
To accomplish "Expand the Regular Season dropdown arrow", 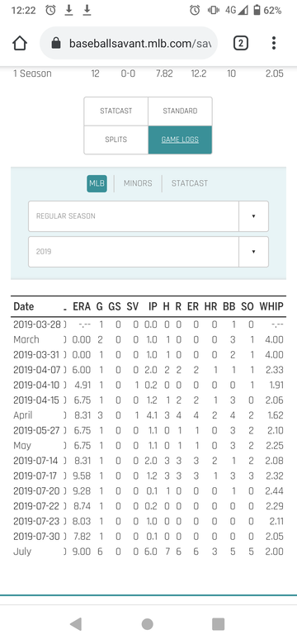I will click(x=253, y=216).
